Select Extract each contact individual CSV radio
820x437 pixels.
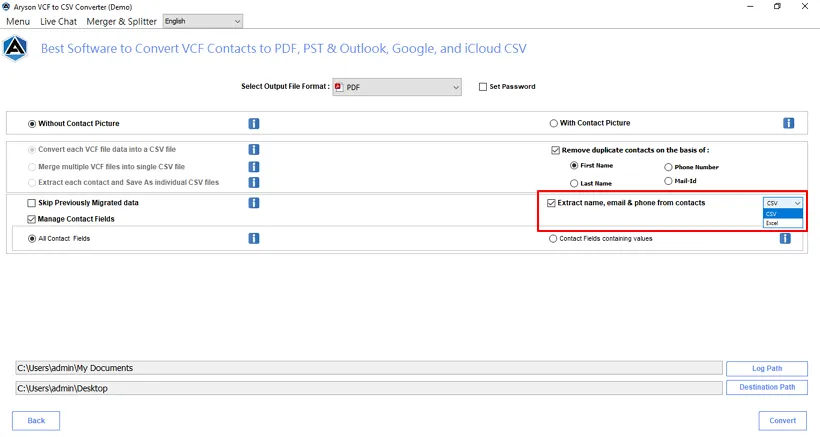pos(32,183)
